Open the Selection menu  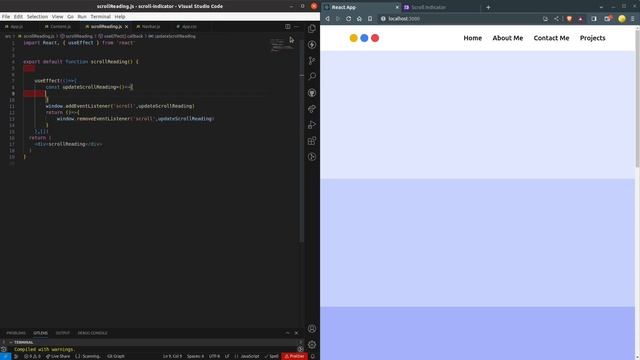click(37, 17)
